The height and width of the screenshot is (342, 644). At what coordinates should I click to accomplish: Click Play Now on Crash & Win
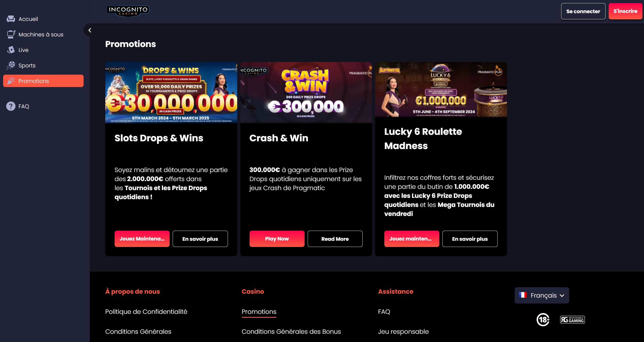tap(277, 239)
